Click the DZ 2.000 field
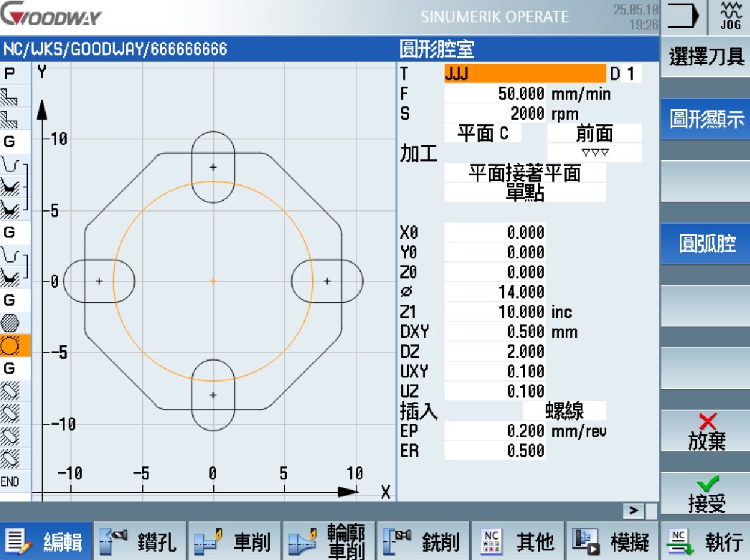750x560 pixels. tap(495, 352)
